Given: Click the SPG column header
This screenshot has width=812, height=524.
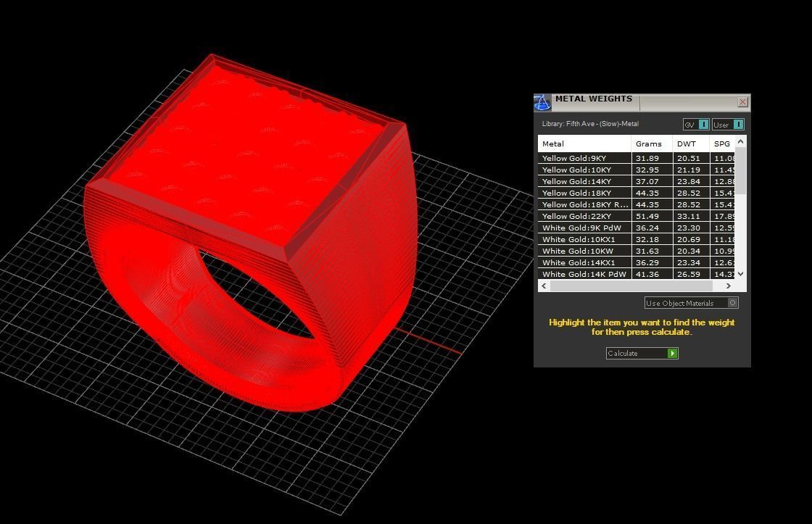Looking at the screenshot, I should coord(722,144).
